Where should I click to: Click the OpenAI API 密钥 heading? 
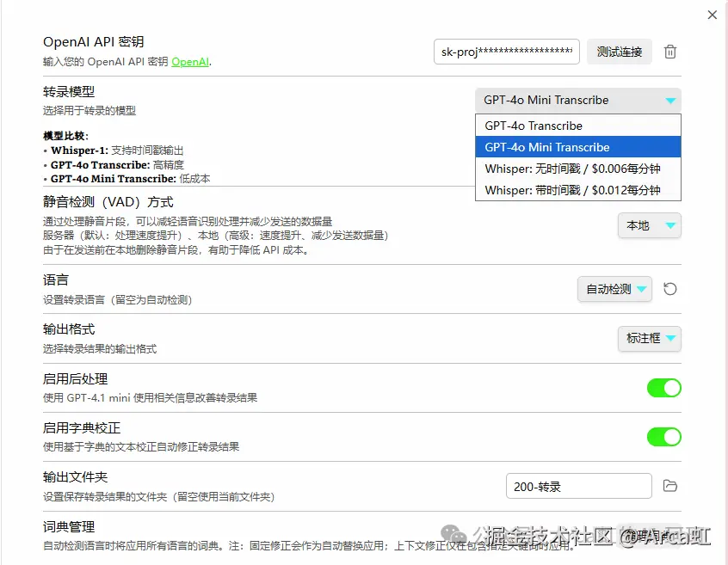point(93,42)
